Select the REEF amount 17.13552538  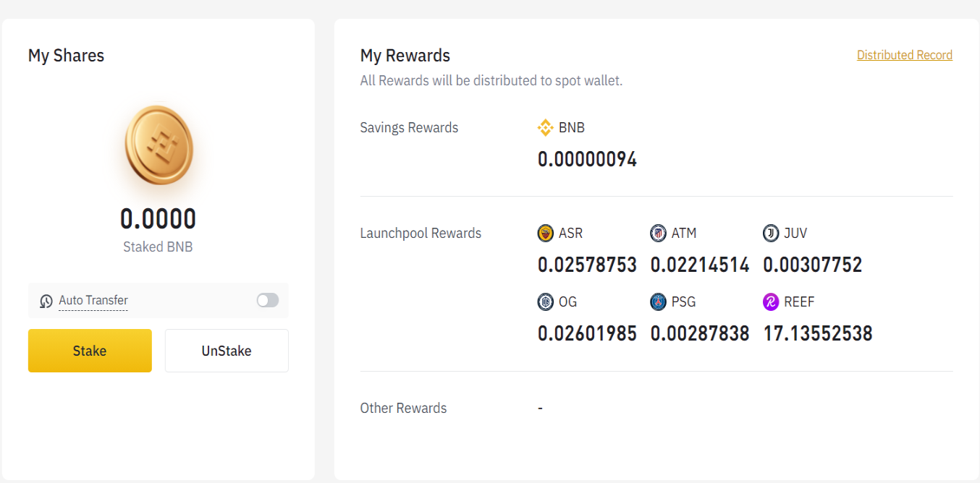pos(818,333)
